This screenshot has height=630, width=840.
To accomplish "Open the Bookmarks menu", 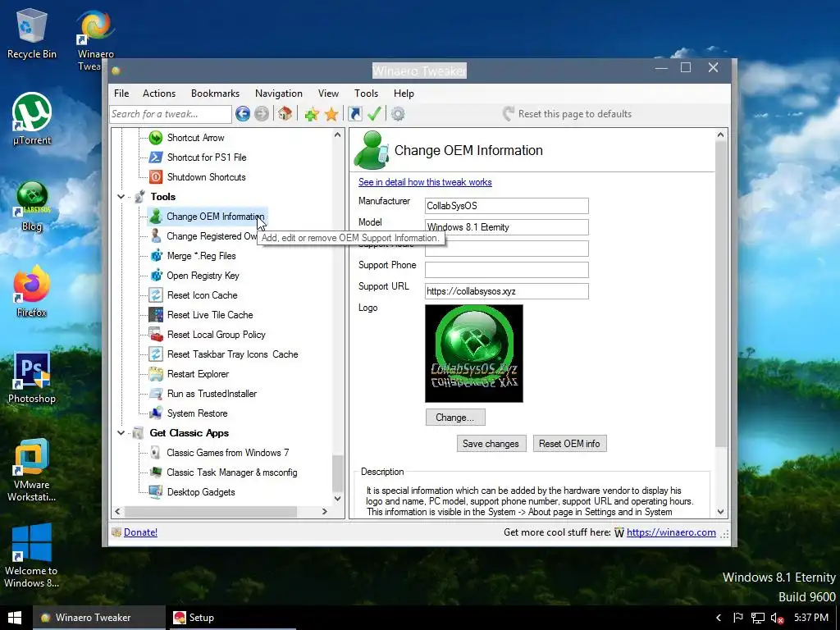I will (216, 94).
